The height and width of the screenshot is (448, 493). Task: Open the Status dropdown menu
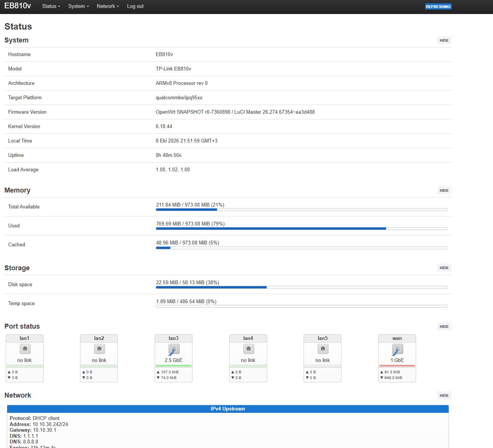51,6
